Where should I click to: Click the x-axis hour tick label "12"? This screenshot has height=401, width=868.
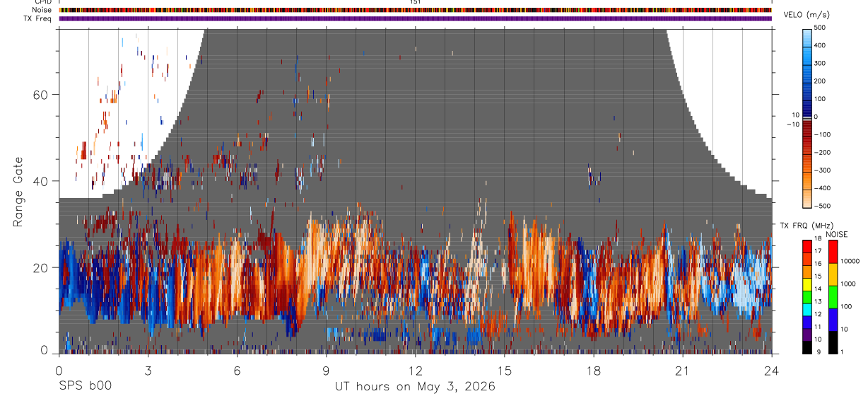[x=415, y=369]
